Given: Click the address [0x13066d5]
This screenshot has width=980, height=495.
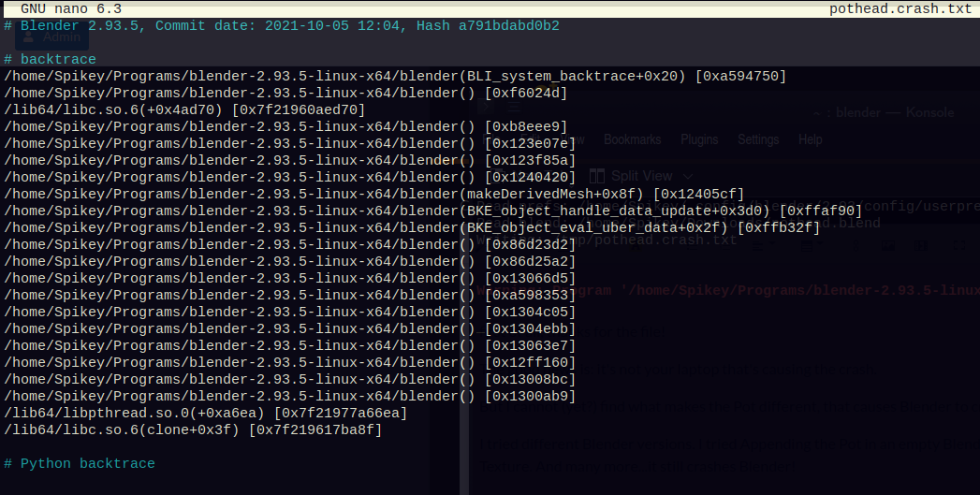Looking at the screenshot, I should 530,279.
